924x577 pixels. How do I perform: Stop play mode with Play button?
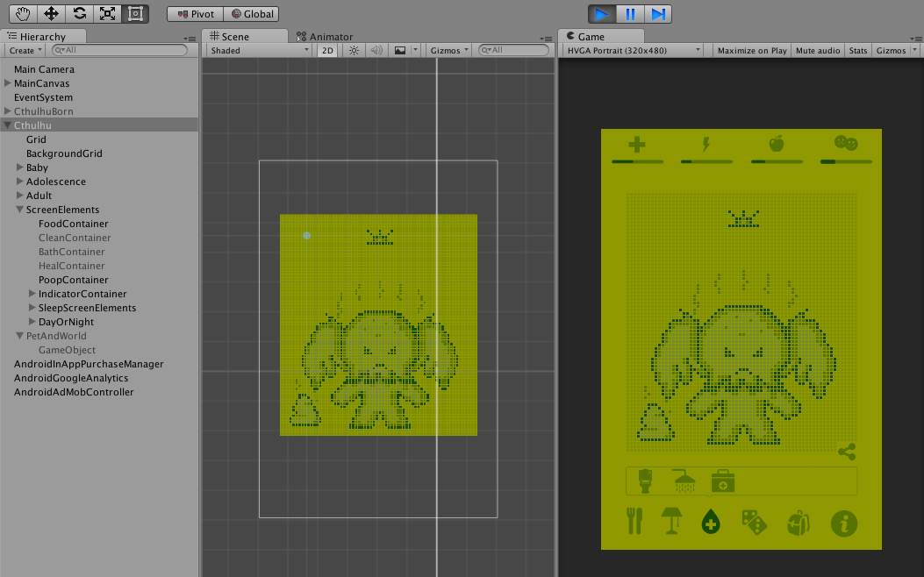point(602,14)
